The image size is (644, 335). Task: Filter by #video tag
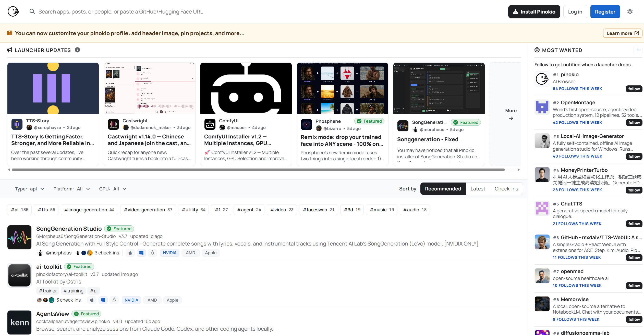click(x=282, y=210)
